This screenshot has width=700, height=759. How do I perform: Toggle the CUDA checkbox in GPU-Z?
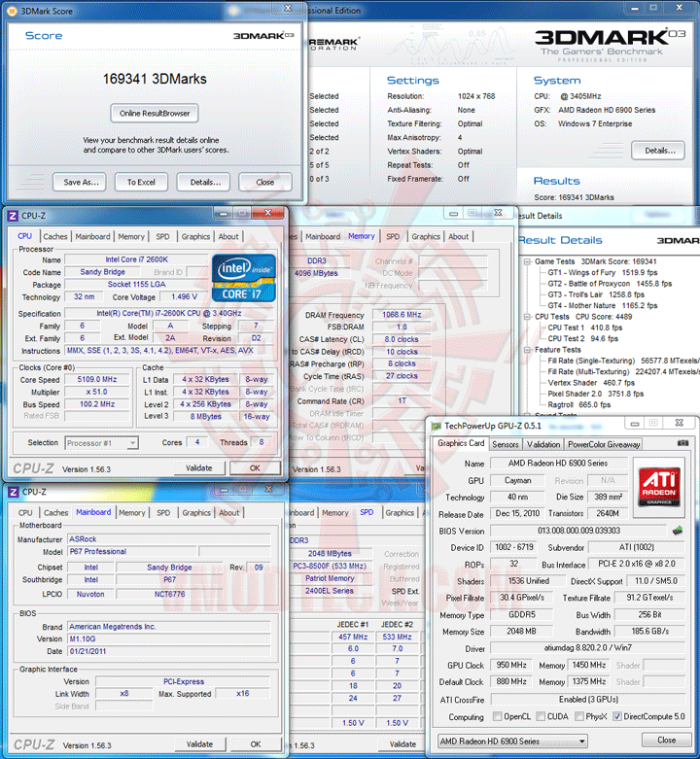pyautogui.click(x=541, y=716)
